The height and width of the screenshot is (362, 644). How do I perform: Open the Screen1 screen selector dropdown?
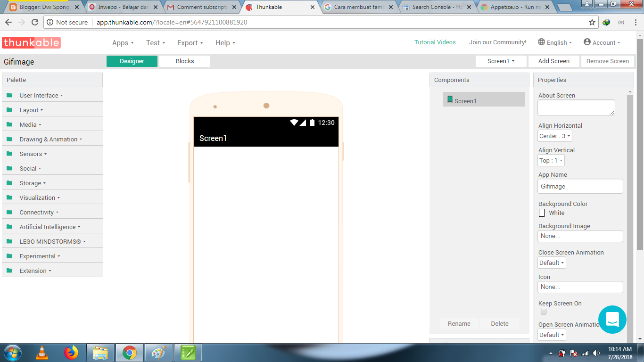tap(500, 61)
